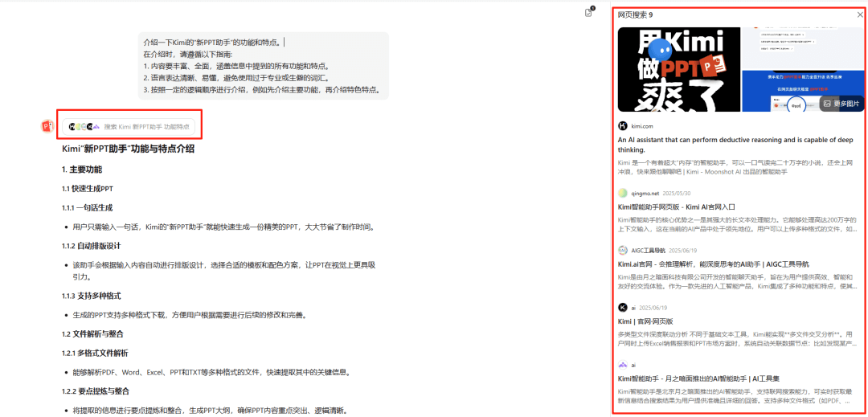This screenshot has width=868, height=417.
Task: Click the heading 1.1.2 自动排版设计
Action: click(x=92, y=246)
